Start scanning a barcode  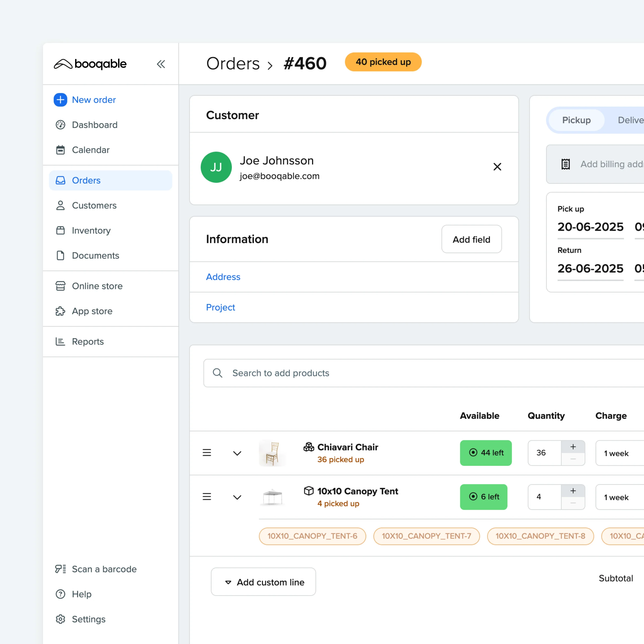[x=104, y=569]
